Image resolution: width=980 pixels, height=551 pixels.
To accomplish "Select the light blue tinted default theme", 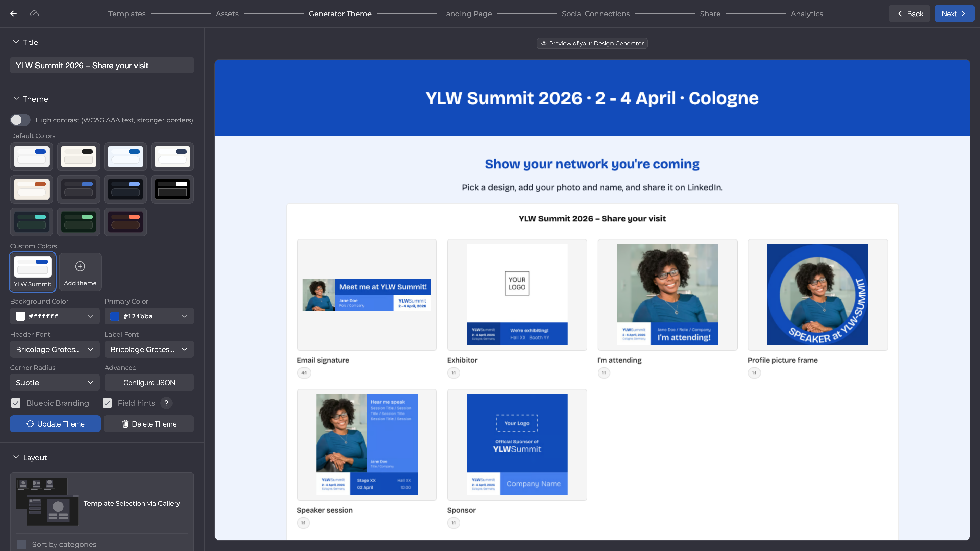I will [126, 156].
